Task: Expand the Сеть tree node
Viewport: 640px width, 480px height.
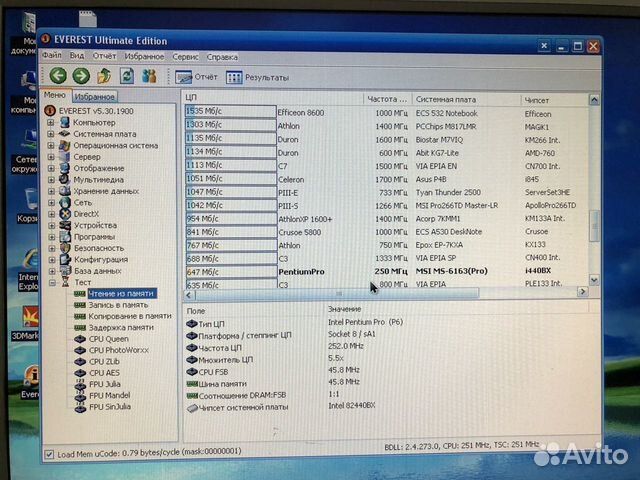Action: point(51,202)
